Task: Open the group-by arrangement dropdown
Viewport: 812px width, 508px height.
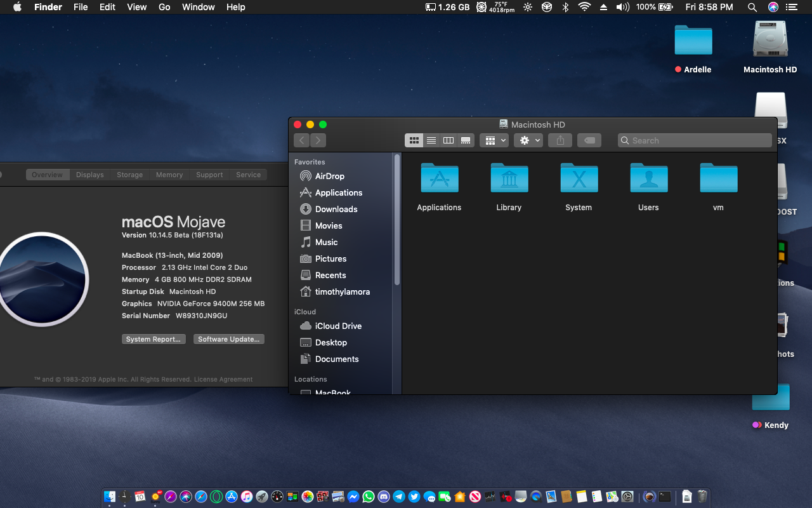Action: pyautogui.click(x=495, y=140)
